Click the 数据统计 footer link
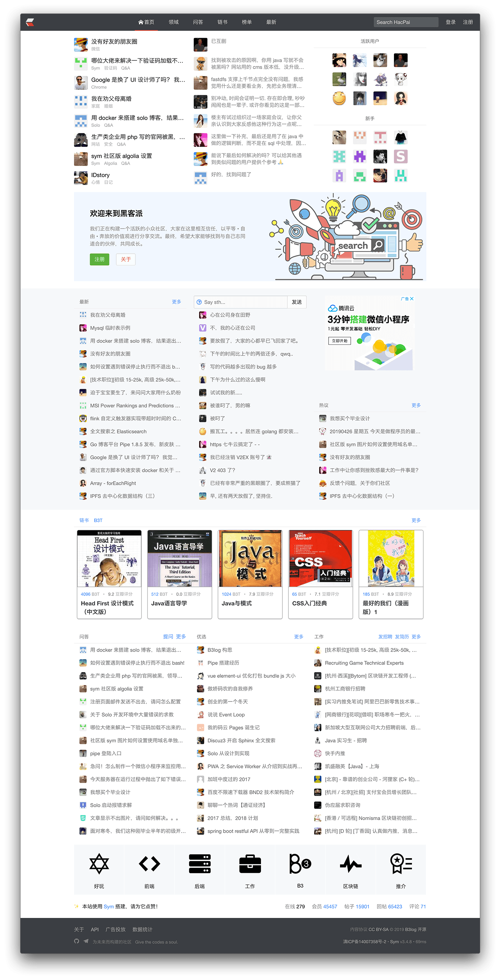Viewport: 500px width, 980px height. [x=142, y=929]
